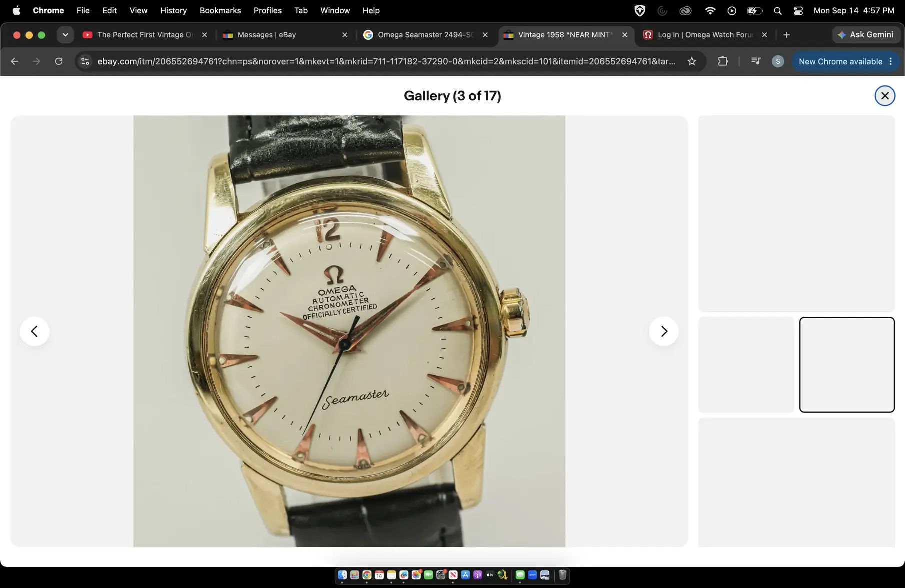Open Now Playing icon in menu bar

click(732, 10)
